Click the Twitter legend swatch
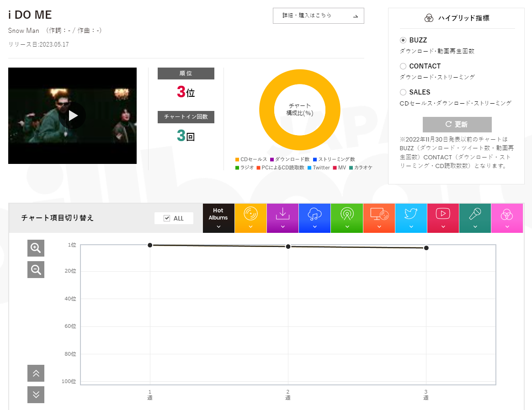 [x=309, y=168]
